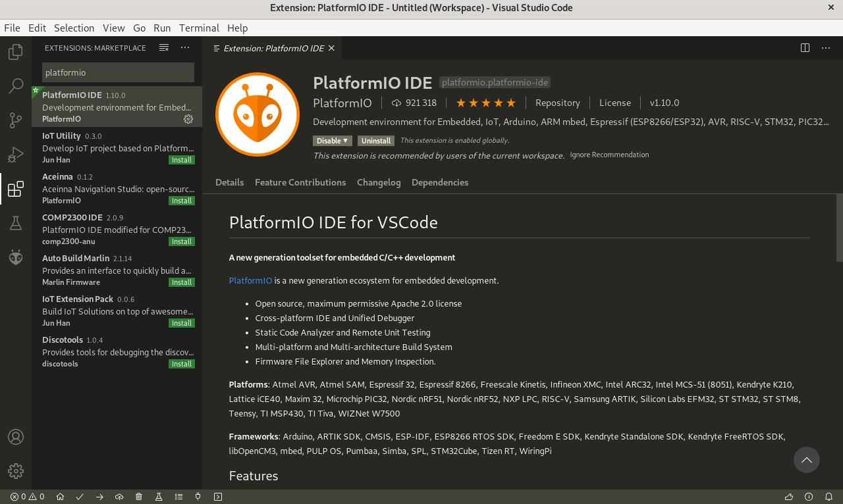This screenshot has width=843, height=504.
Task: Open the Terminal menu
Action: pos(199,28)
